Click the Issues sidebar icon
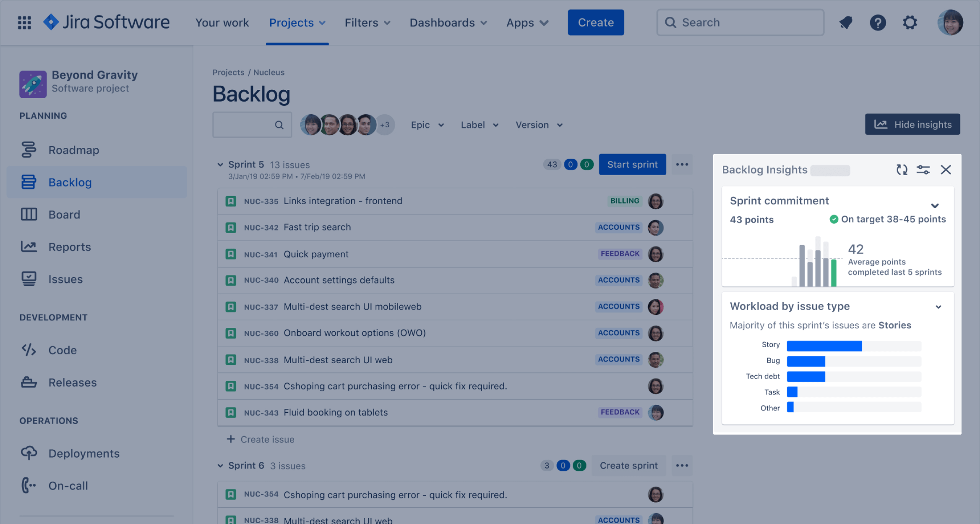The image size is (980, 524). [x=29, y=279]
